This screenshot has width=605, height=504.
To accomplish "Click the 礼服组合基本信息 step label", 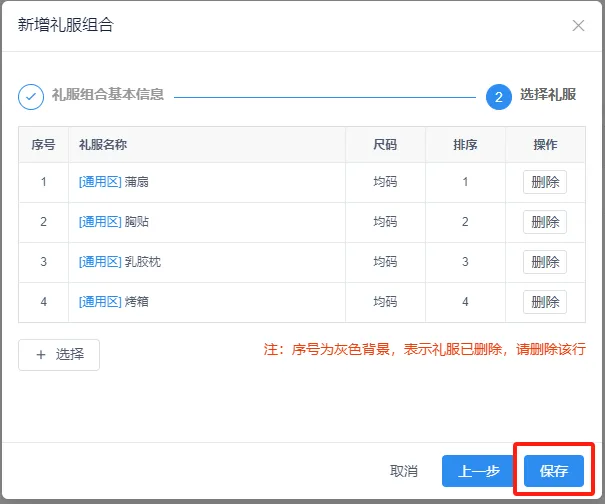I will pos(107,96).
